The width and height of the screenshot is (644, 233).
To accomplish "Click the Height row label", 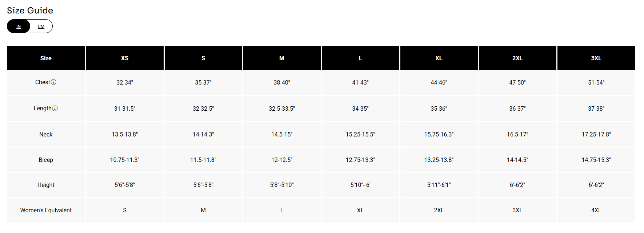I will (x=46, y=185).
